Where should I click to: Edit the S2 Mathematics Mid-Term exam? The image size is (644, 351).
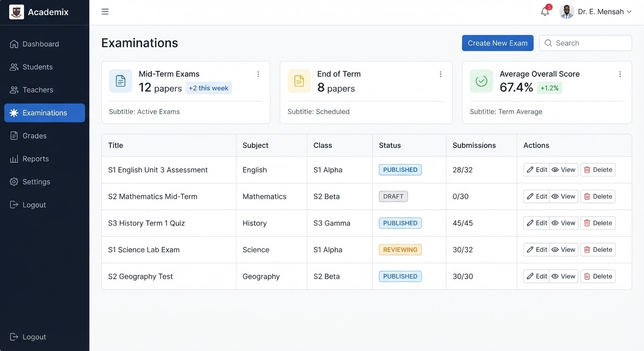click(537, 197)
